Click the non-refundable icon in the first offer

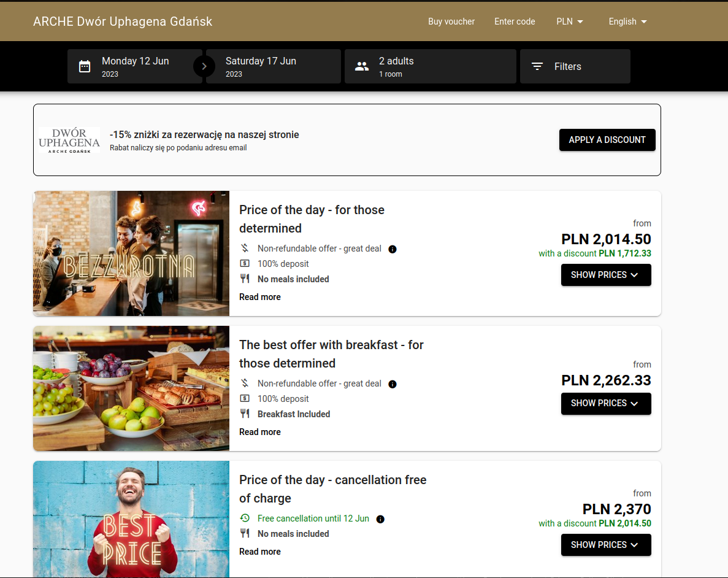click(245, 248)
